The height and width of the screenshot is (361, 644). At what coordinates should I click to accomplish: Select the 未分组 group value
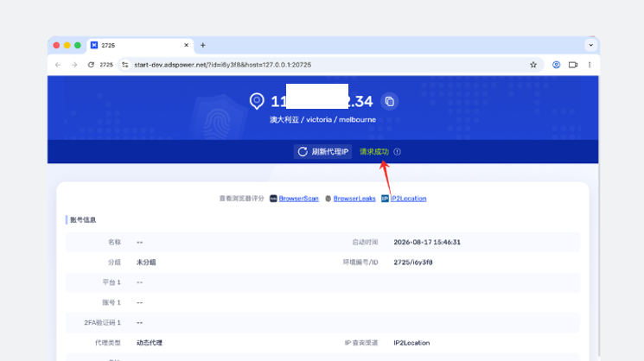tap(146, 263)
